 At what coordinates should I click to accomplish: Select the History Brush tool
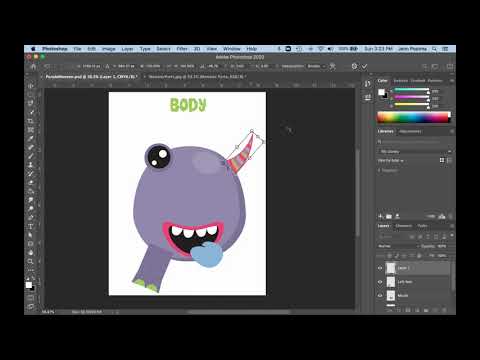(31, 173)
